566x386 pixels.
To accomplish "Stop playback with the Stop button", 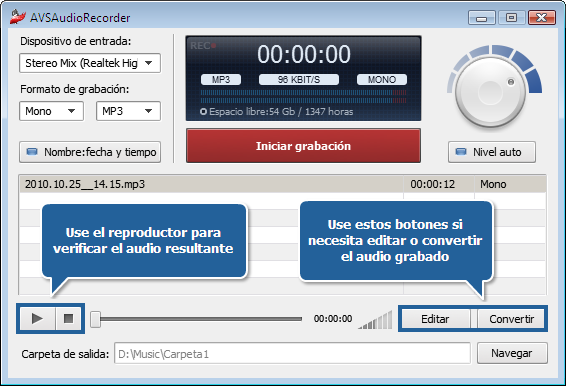I will [68, 318].
